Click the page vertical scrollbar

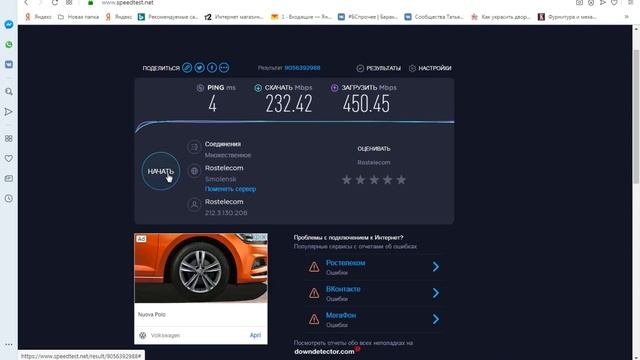click(636, 116)
